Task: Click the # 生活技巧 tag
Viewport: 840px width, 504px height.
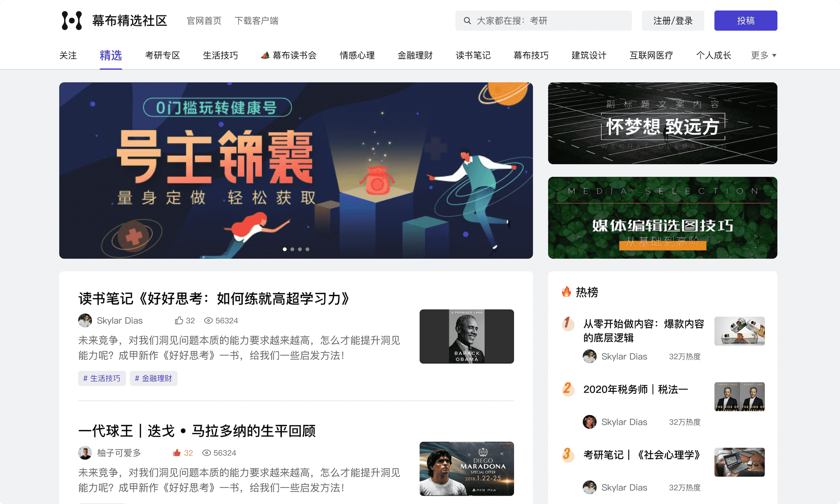Action: 102,378
